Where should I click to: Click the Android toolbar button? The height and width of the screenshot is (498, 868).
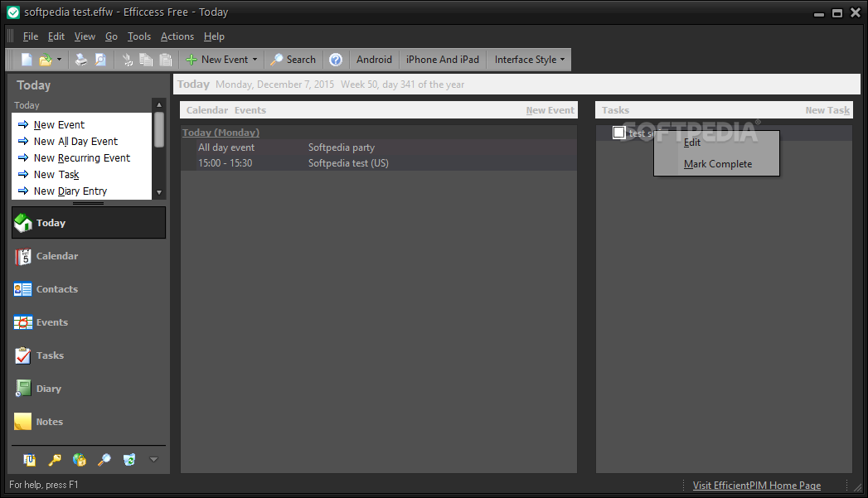click(x=374, y=60)
